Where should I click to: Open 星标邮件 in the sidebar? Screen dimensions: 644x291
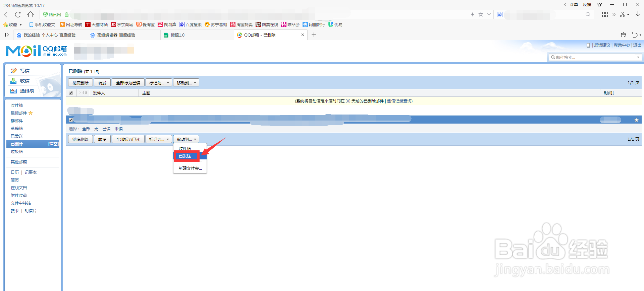tap(19, 113)
